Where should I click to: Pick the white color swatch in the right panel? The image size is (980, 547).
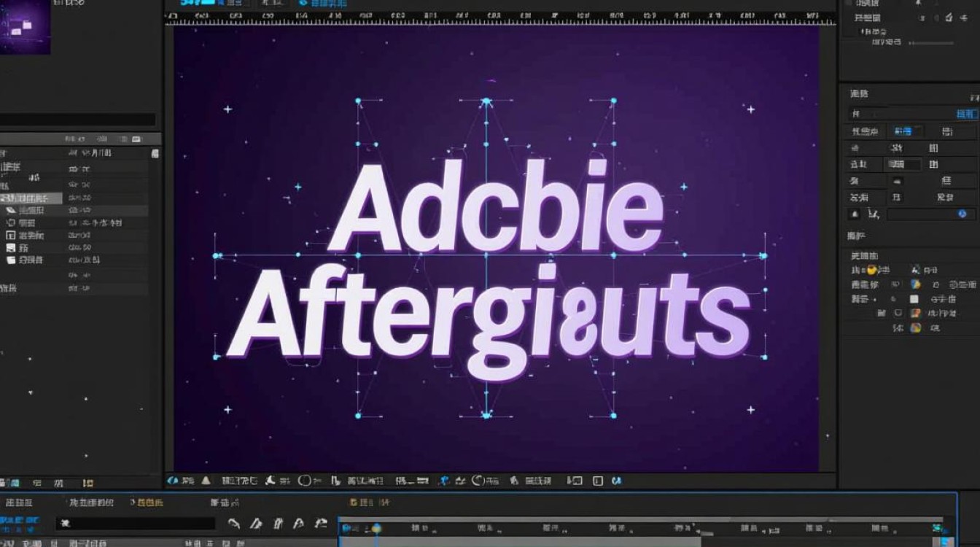[914, 299]
